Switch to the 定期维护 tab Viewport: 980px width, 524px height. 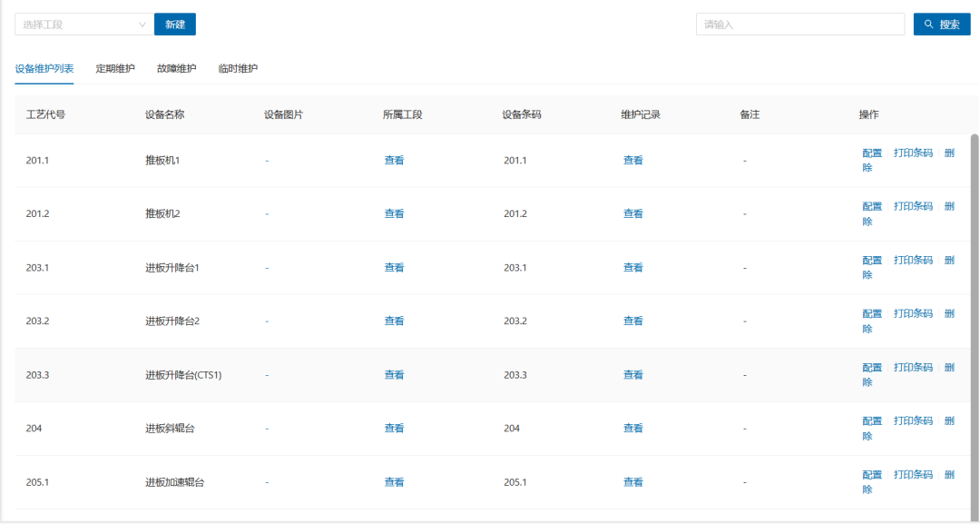point(115,69)
